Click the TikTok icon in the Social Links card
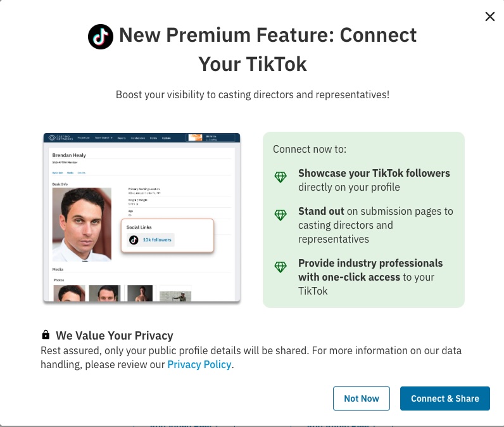 point(134,240)
